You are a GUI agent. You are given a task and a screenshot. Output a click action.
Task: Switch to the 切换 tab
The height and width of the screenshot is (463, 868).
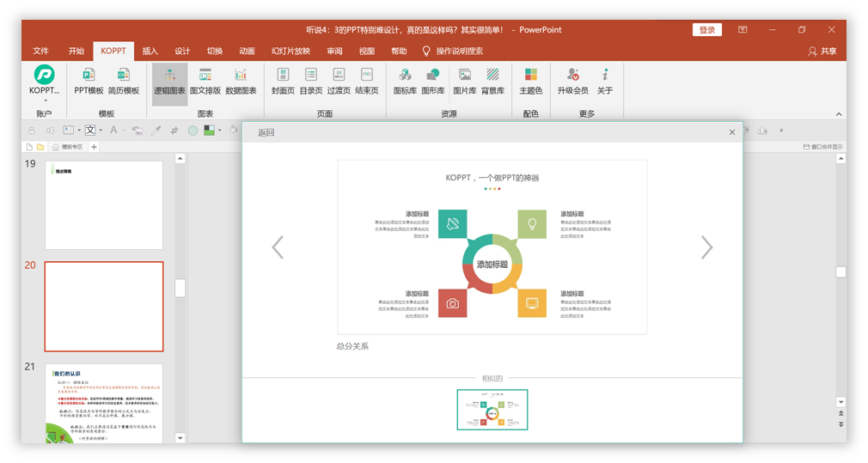(215, 51)
